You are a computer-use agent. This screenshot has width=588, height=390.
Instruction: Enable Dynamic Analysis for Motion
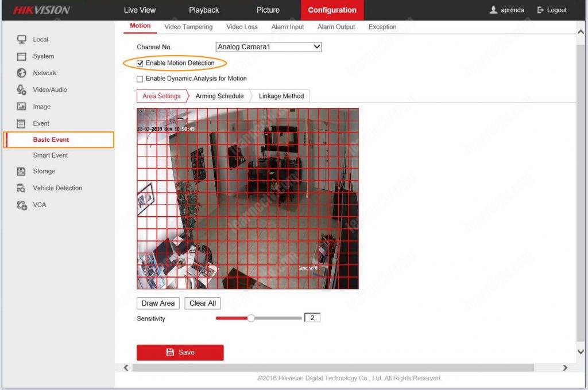pos(140,79)
